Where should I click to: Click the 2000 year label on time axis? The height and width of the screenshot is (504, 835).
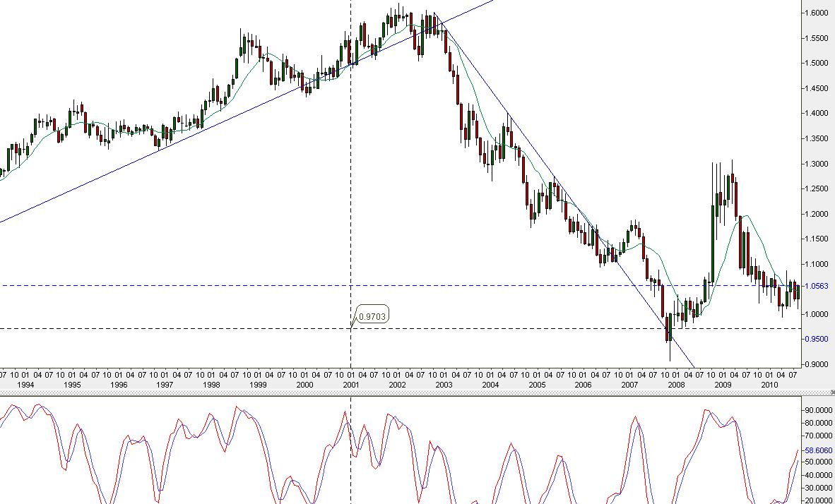(304, 384)
